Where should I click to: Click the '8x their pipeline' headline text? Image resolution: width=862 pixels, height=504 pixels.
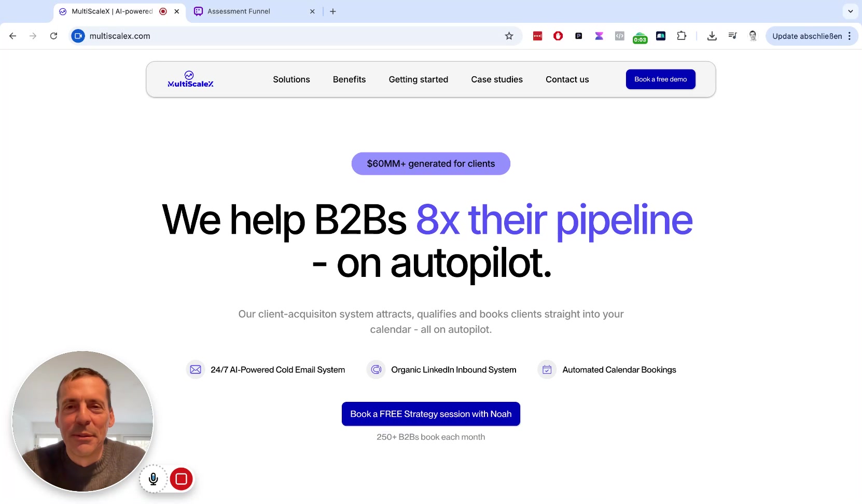coord(554,220)
